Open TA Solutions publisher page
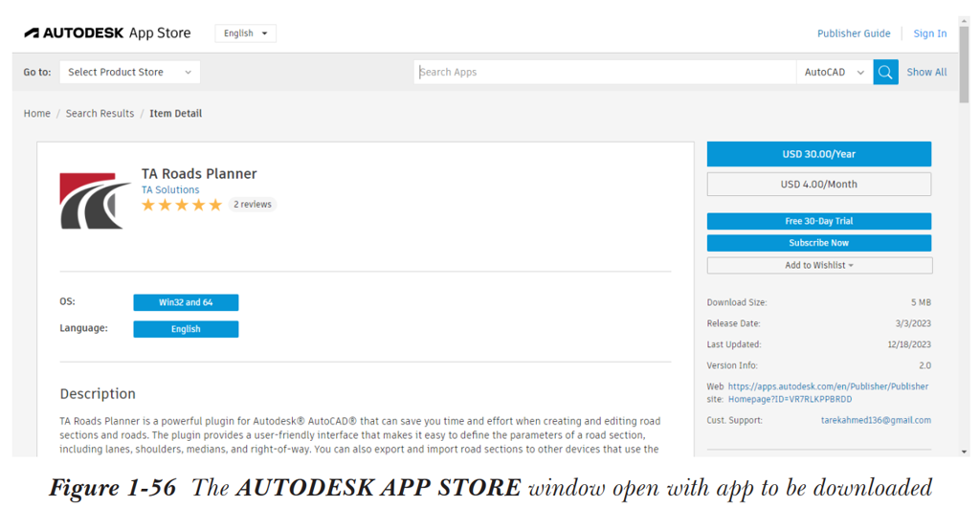 point(170,189)
